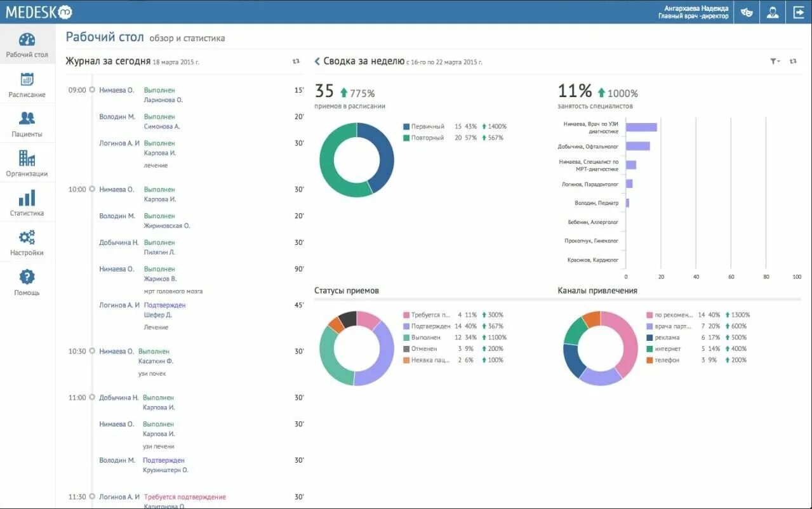Click the 90' duration for Жариков В.
This screenshot has width=812, height=509.
[299, 269]
